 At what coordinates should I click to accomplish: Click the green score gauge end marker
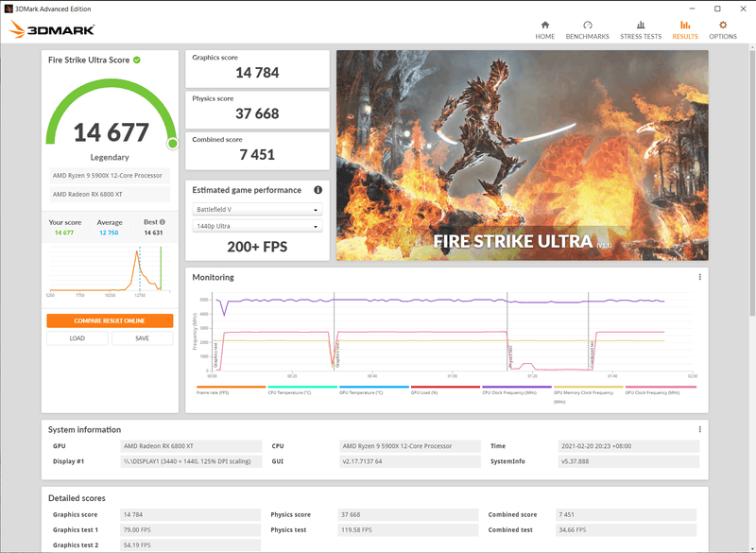(x=173, y=143)
